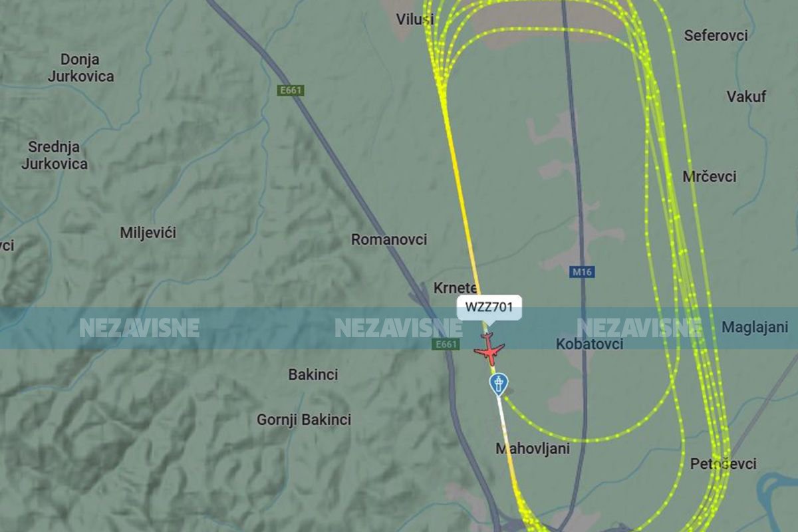Image resolution: width=798 pixels, height=532 pixels.
Task: Select the Maglajani place label
Action: pyautogui.click(x=755, y=328)
